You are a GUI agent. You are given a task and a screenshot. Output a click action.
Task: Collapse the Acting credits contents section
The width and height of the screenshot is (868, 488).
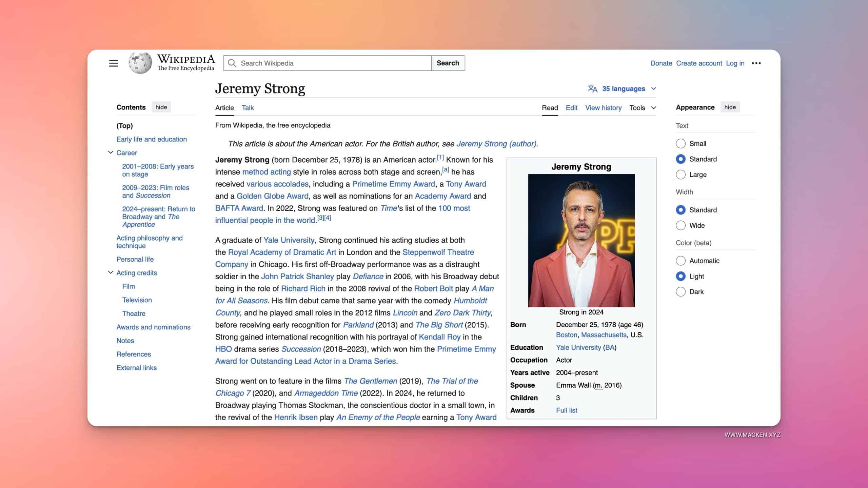tap(111, 272)
